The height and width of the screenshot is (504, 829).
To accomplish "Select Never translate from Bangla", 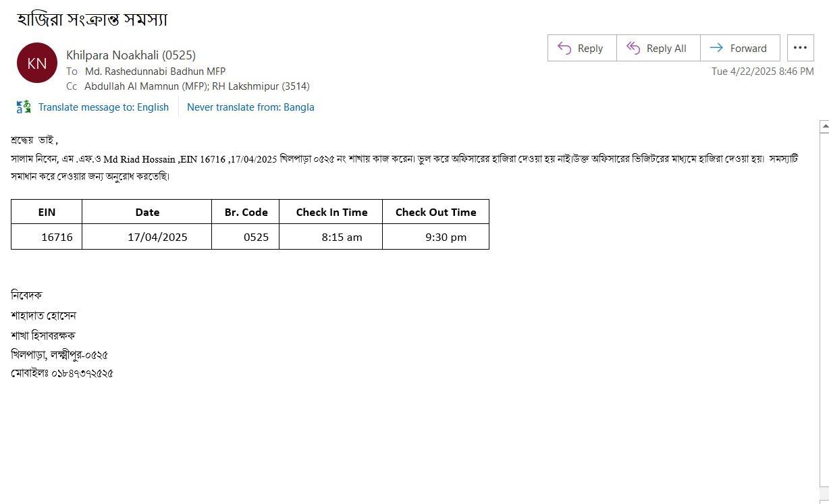I will (250, 107).
